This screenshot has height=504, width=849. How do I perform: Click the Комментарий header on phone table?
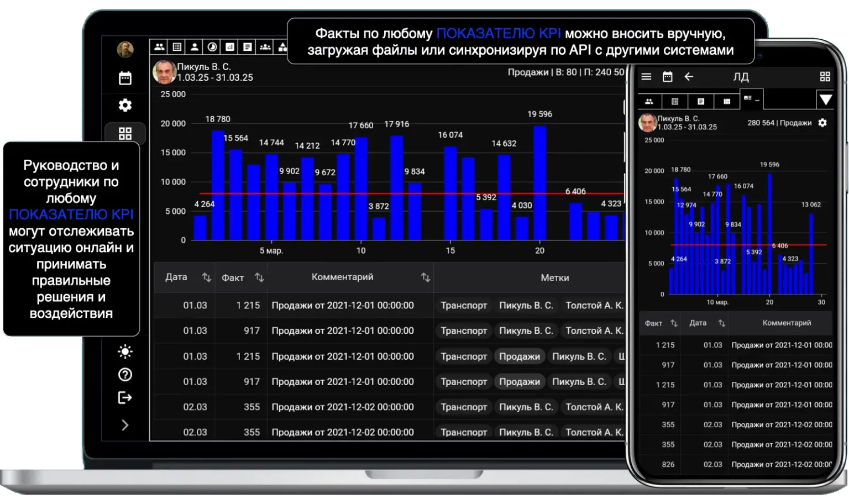point(787,323)
